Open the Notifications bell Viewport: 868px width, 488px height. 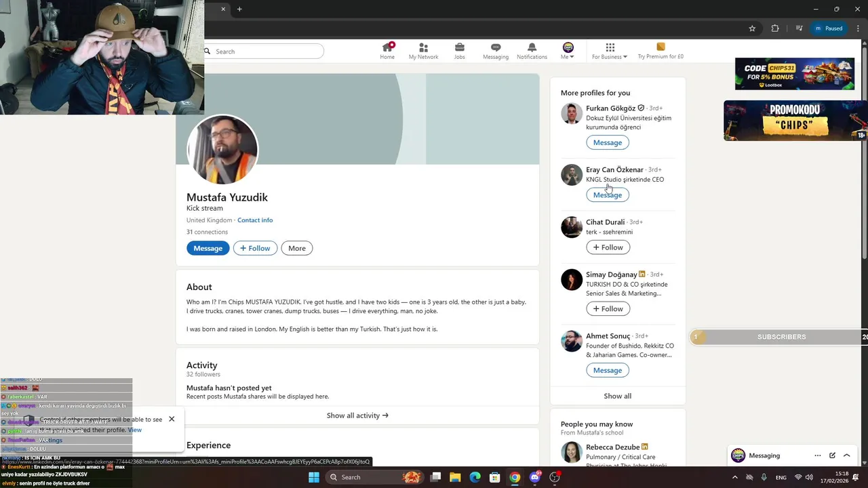point(532,51)
